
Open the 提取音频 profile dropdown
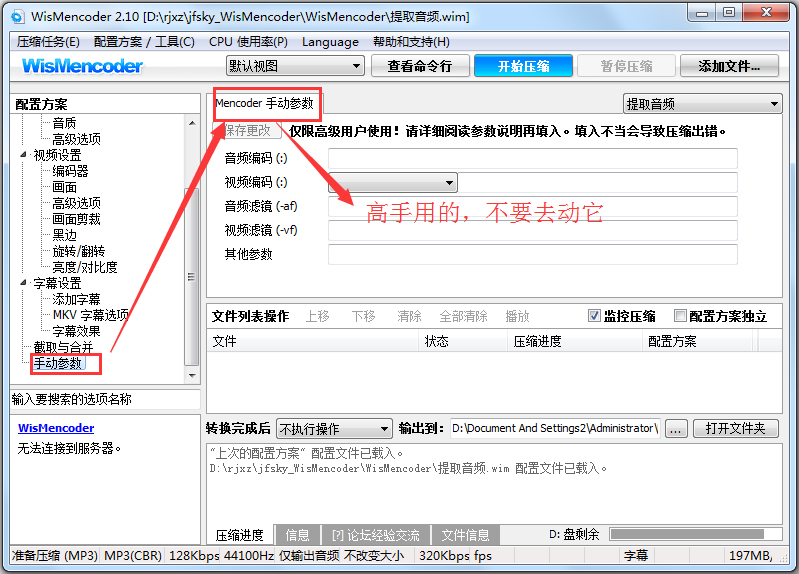point(703,104)
